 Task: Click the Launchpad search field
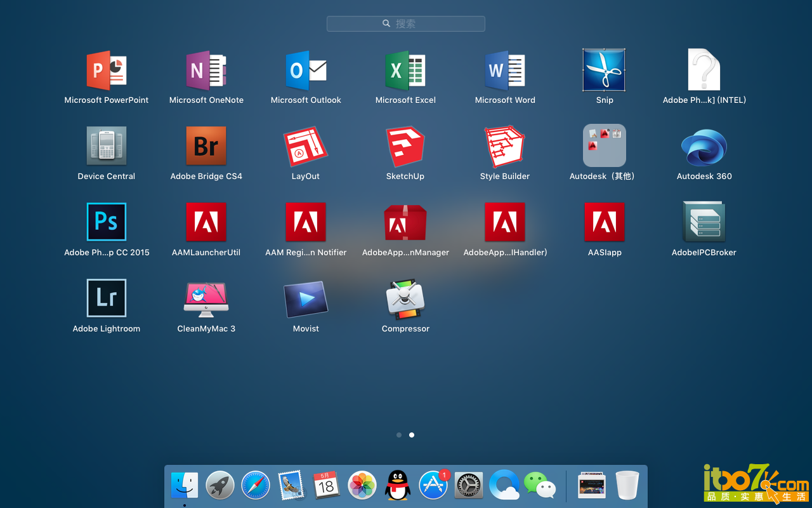tap(406, 23)
